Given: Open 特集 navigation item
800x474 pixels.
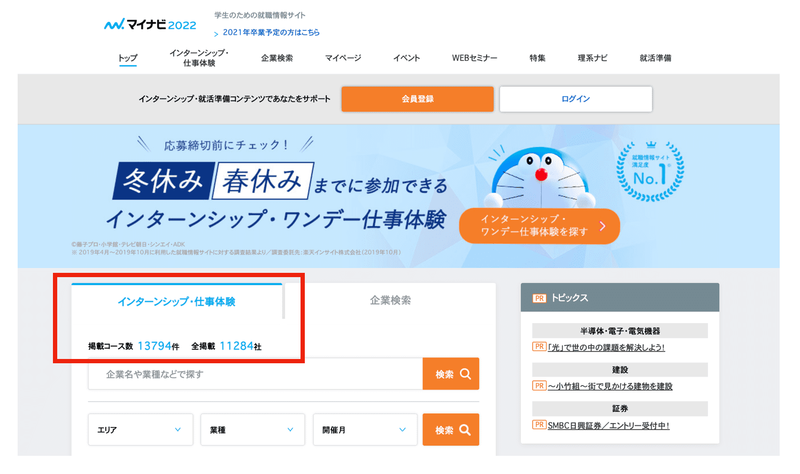Looking at the screenshot, I should pos(537,58).
